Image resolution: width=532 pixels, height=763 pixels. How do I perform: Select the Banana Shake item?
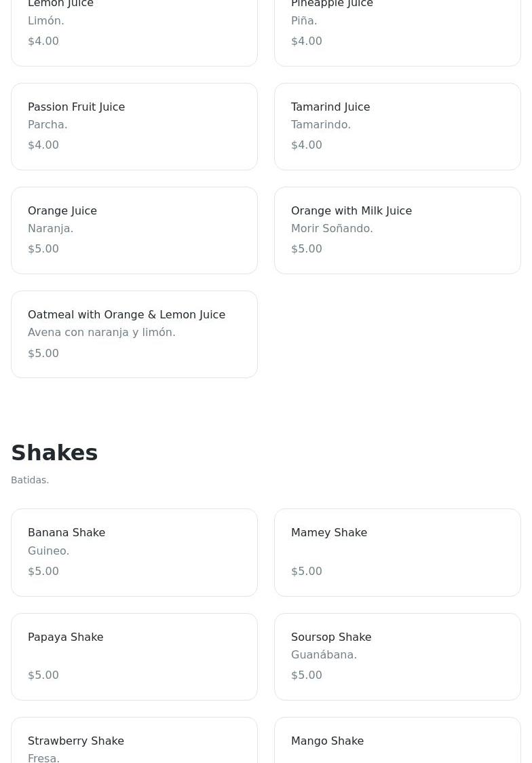tap(134, 553)
